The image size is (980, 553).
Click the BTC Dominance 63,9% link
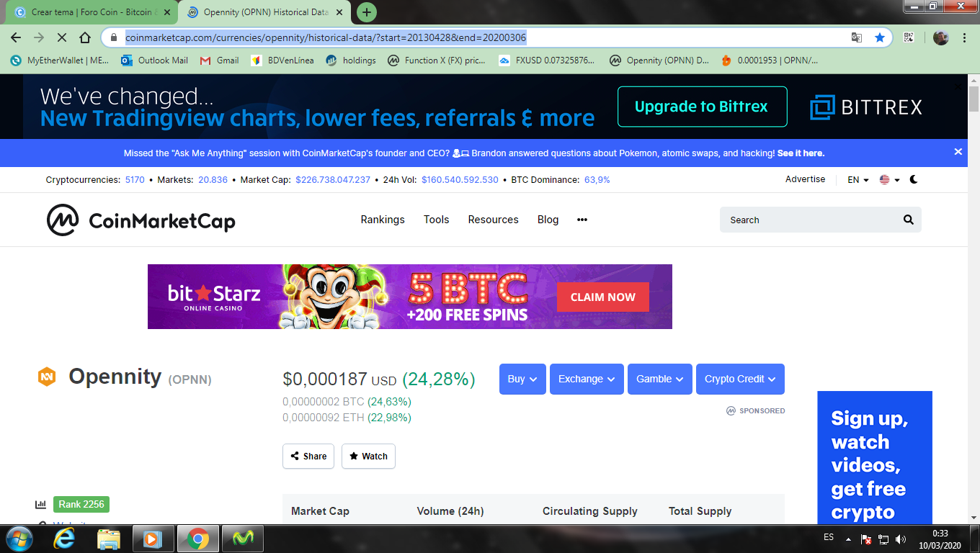597,179
